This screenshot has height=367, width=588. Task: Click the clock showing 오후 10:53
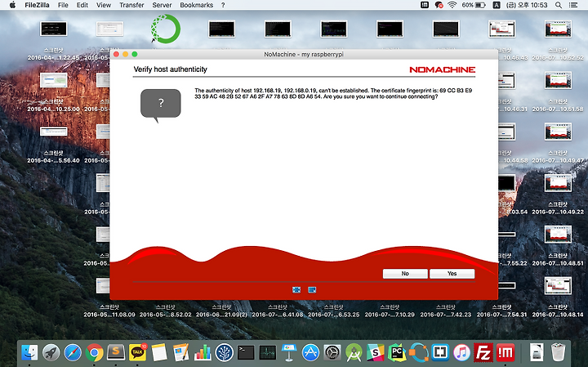coord(527,5)
